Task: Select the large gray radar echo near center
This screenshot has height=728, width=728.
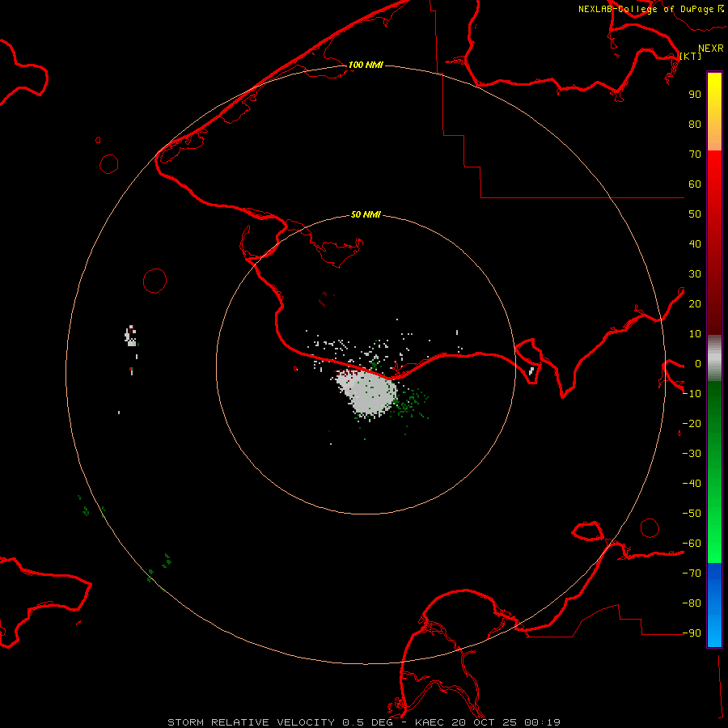Action: [366, 392]
